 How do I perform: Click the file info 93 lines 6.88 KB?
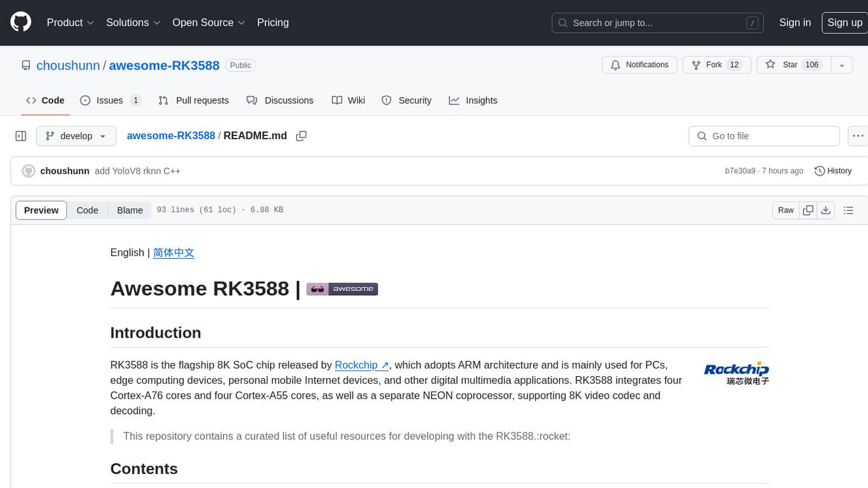pos(220,210)
